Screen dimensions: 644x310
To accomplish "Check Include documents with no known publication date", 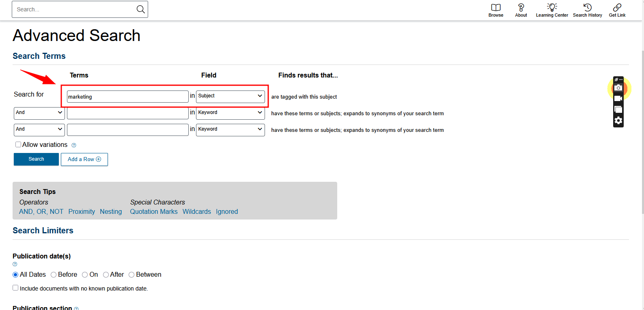I will [15, 288].
